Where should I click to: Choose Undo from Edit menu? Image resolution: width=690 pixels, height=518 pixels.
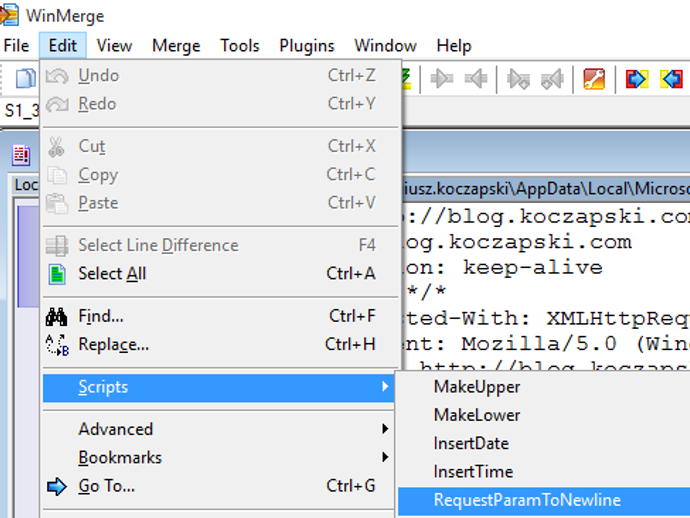pos(220,76)
